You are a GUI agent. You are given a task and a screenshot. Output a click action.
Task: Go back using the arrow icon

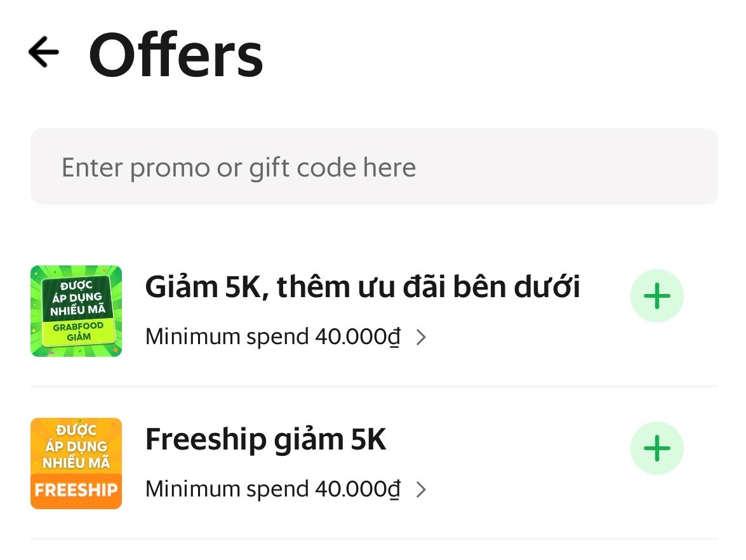click(x=43, y=51)
